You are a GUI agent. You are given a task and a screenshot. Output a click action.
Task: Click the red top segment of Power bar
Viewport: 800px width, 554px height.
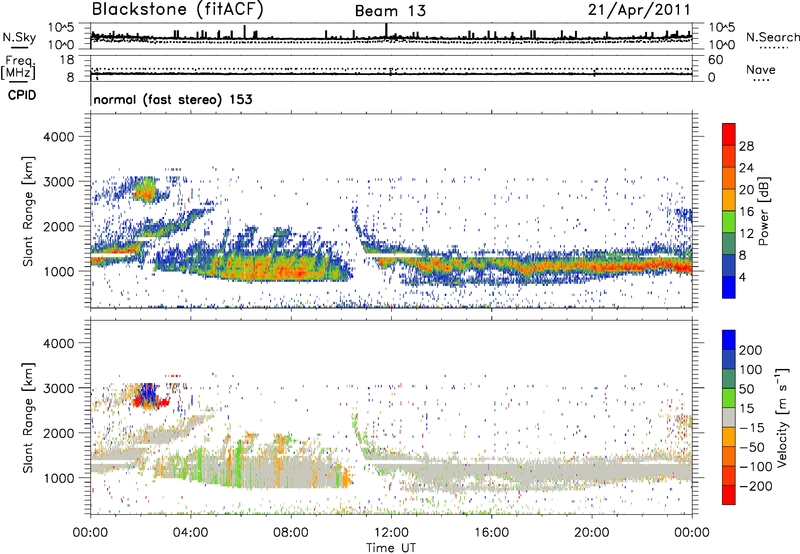729,134
